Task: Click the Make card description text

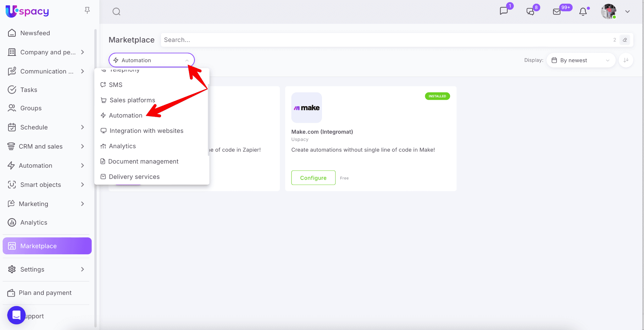Action: click(363, 150)
